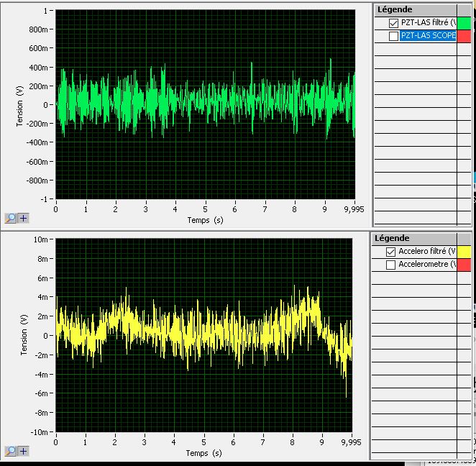This screenshot has height=466, width=476.
Task: Click red color swatch for Accelerometre
Action: (x=464, y=265)
